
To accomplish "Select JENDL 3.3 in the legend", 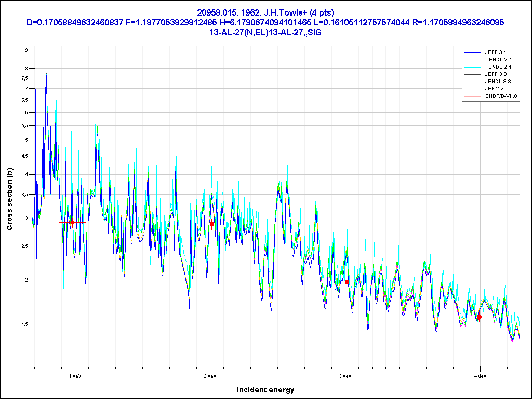I will coord(498,82).
